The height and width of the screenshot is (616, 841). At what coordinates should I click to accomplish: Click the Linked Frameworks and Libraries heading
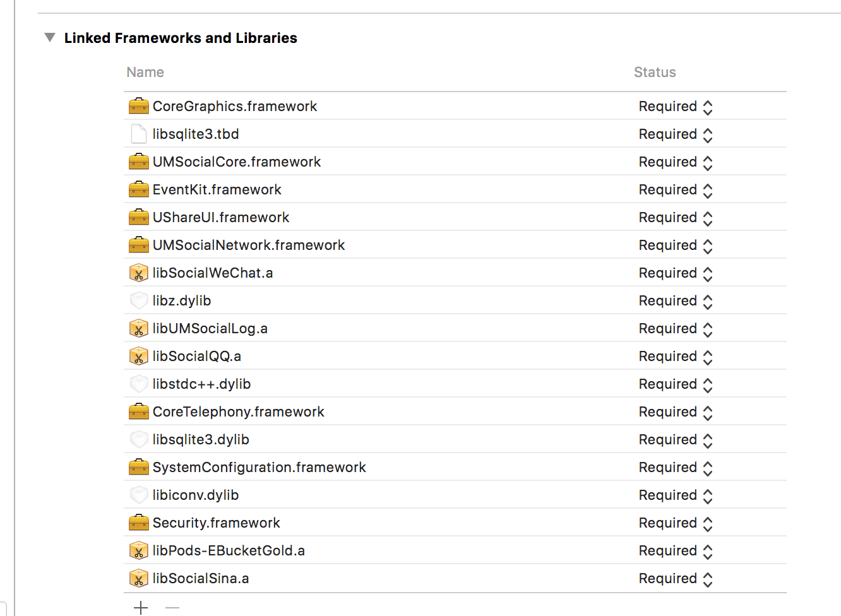181,38
